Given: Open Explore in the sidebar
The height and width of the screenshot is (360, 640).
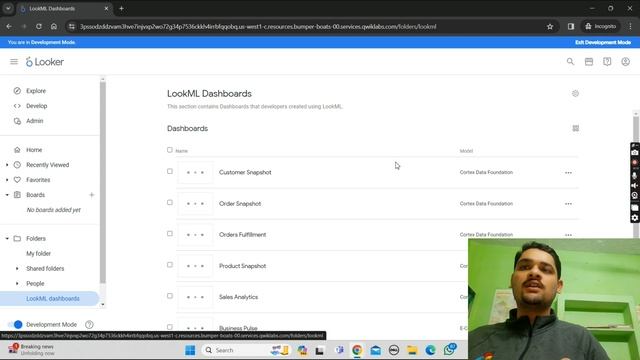Looking at the screenshot, I should [36, 91].
